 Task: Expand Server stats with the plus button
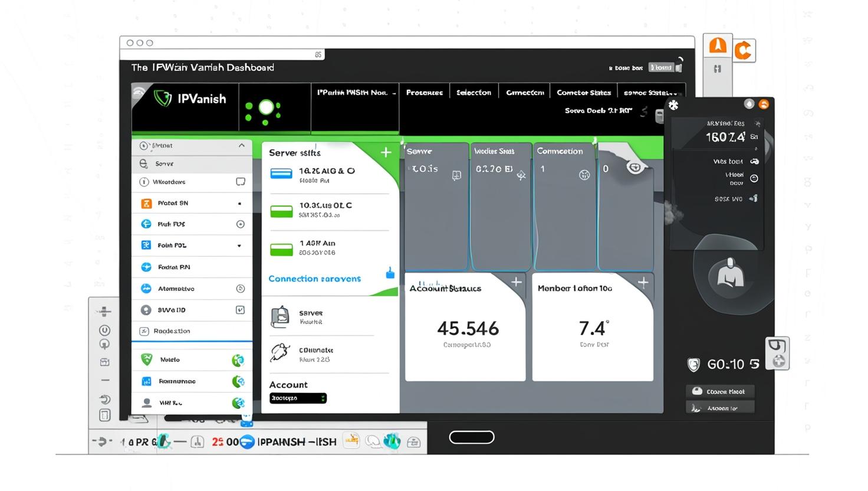click(x=386, y=153)
